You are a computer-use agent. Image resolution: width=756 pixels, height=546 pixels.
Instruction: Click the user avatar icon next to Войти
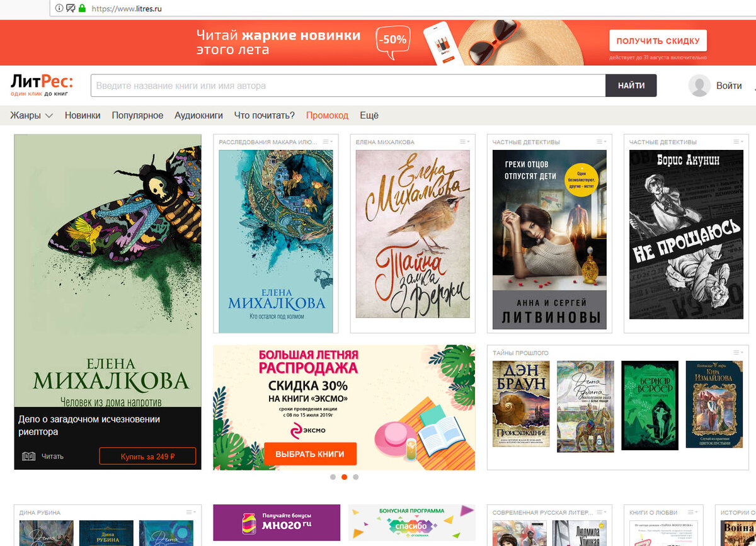coord(699,86)
